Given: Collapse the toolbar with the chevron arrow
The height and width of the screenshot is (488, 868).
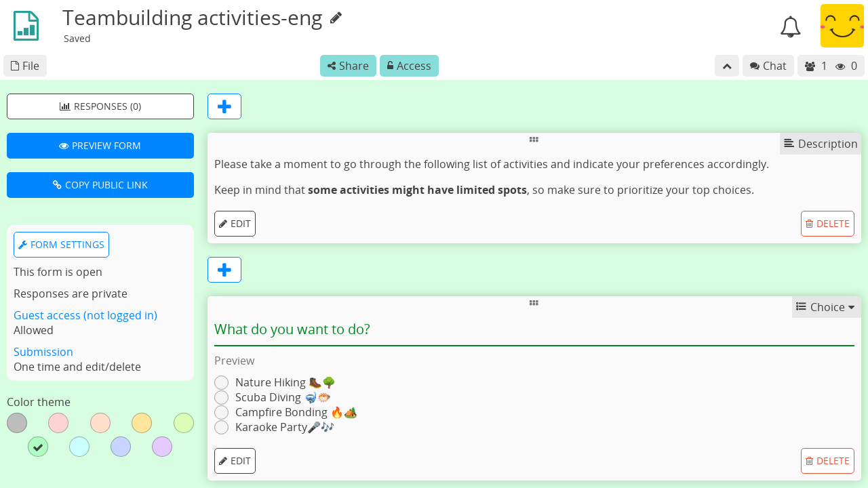Looking at the screenshot, I should [727, 66].
